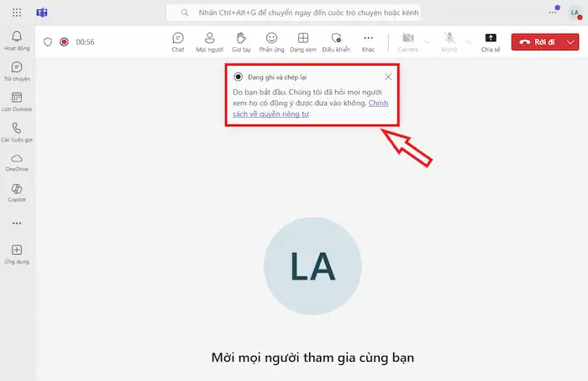Expand the microphone options dropdown arrow
The image size is (588, 381).
469,41
